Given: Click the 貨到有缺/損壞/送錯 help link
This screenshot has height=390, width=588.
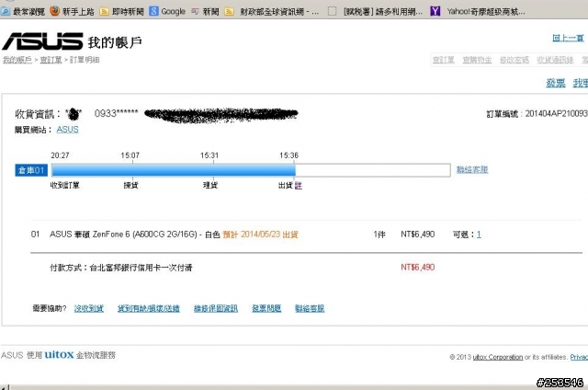Looking at the screenshot, I should [x=149, y=308].
